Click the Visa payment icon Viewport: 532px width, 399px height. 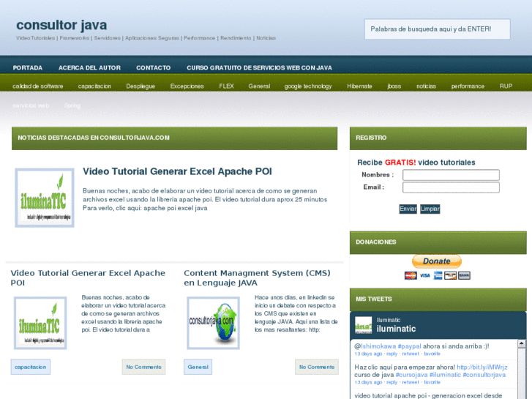point(424,275)
